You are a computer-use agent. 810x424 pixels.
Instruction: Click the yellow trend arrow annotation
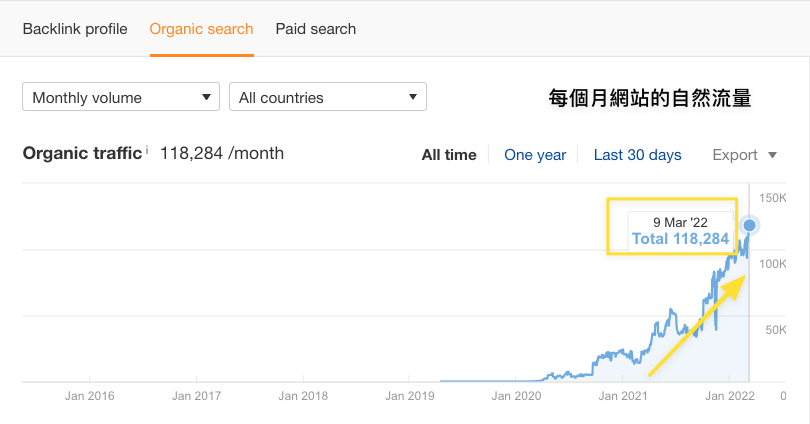tap(696, 327)
